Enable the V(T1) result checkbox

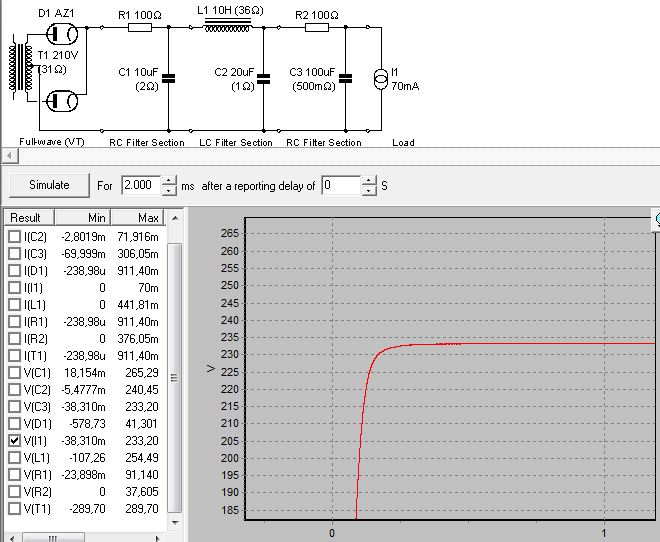click(14, 509)
